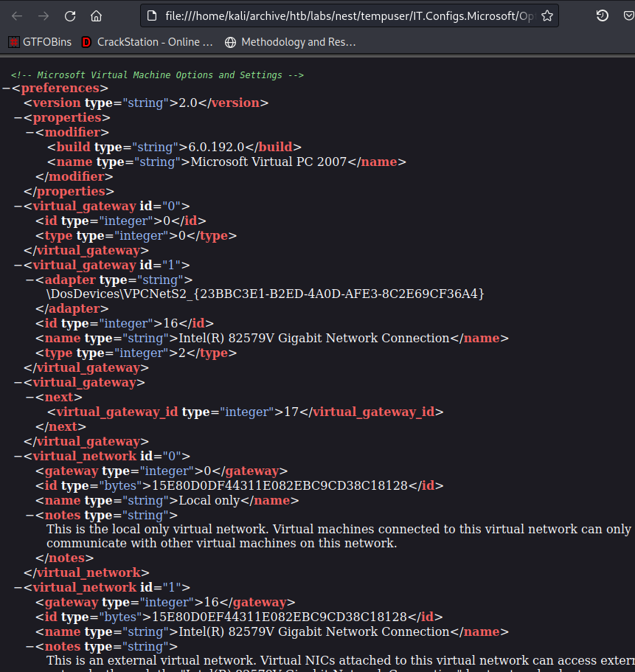Collapse virtual_network id="0" element

(x=18, y=457)
